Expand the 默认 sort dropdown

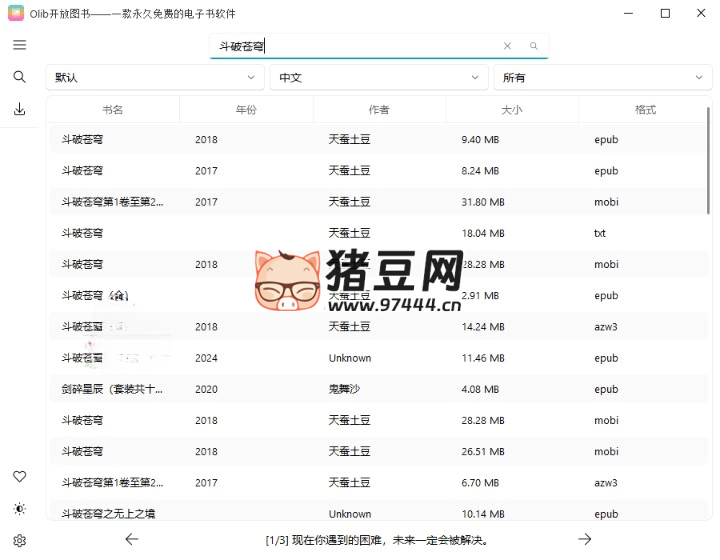click(x=155, y=78)
